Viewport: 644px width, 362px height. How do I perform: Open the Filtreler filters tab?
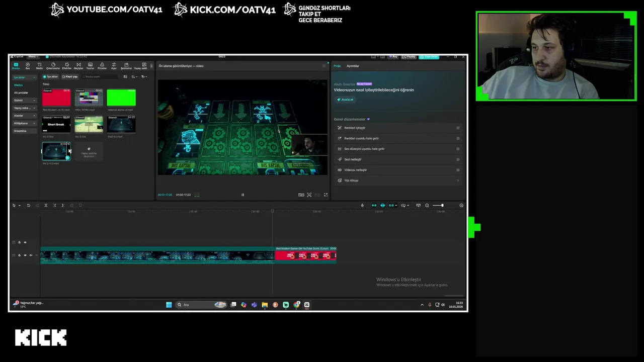pos(102,65)
